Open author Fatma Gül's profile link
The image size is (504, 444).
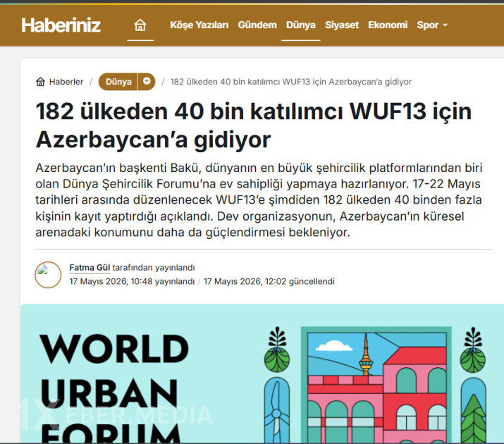point(90,267)
